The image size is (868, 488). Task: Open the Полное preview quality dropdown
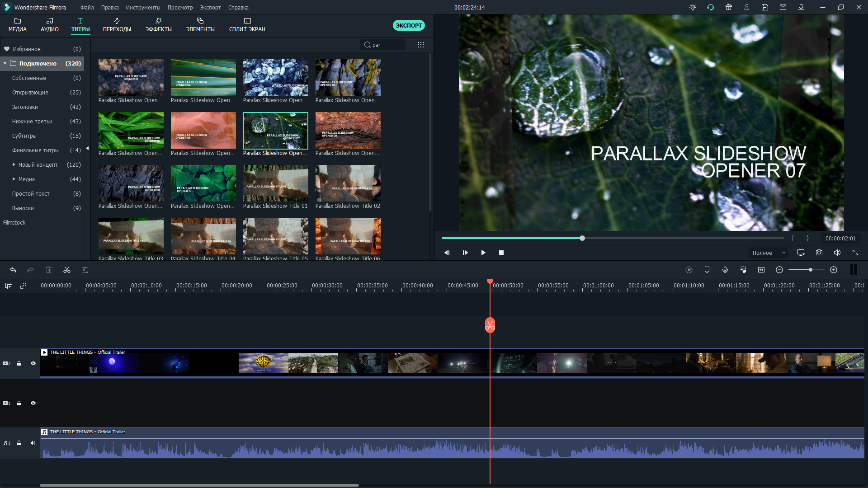click(769, 253)
